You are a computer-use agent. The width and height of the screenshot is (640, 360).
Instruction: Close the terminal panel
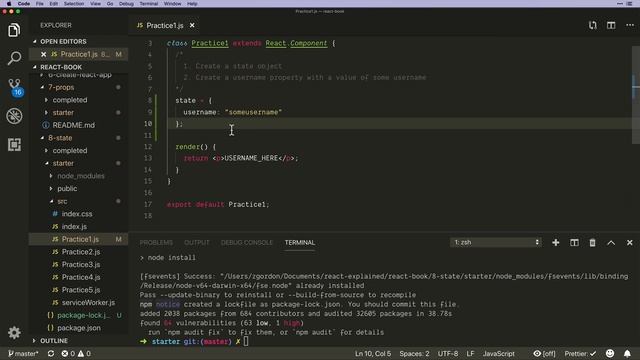click(630, 242)
